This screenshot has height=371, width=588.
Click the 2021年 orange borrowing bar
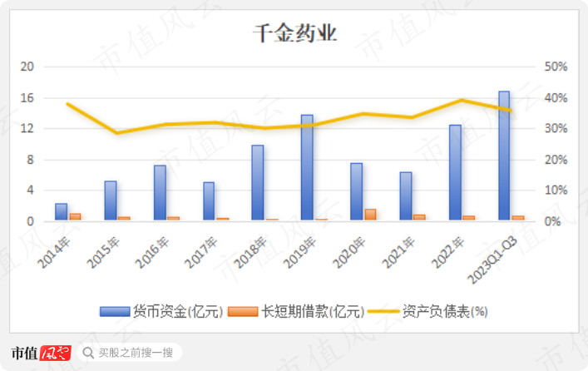coord(419,217)
